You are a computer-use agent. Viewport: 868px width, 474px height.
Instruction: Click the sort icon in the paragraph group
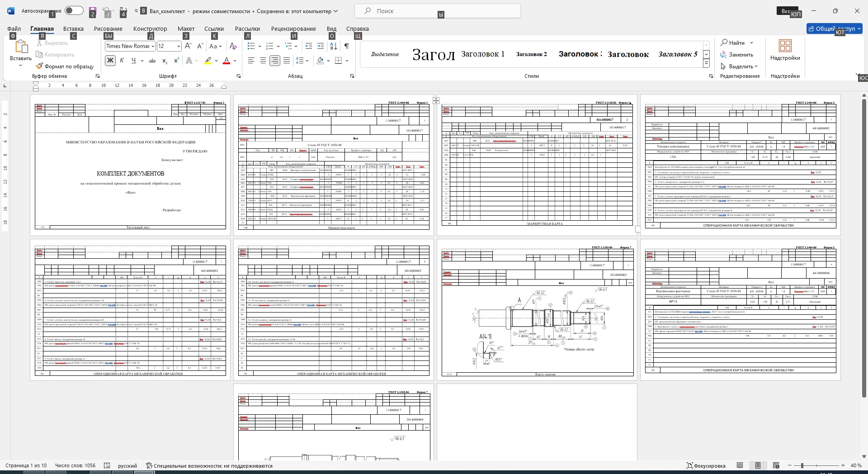click(334, 46)
